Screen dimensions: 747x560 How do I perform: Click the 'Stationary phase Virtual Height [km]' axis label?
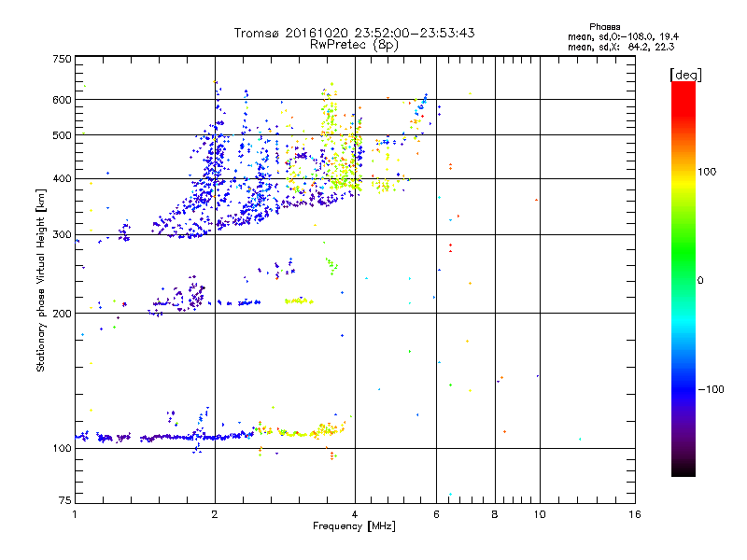(x=41, y=281)
